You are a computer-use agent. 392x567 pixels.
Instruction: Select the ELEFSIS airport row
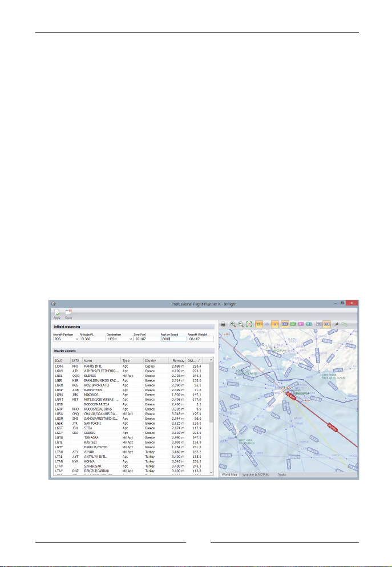pos(131,376)
